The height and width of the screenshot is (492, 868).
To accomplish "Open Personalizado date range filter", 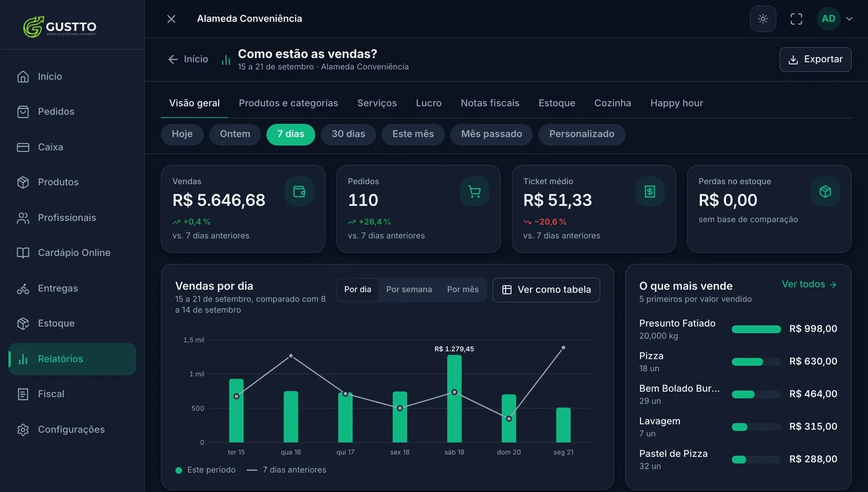I will pos(582,134).
